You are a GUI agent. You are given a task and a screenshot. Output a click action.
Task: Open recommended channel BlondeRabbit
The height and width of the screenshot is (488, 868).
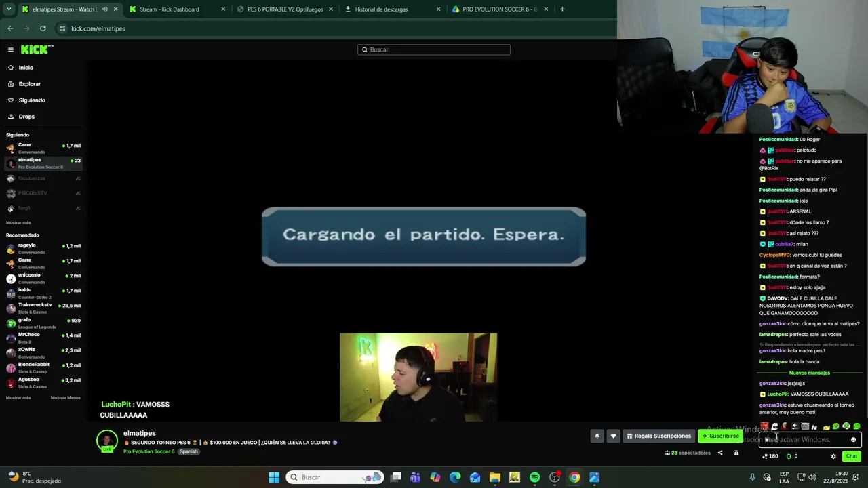coord(43,367)
